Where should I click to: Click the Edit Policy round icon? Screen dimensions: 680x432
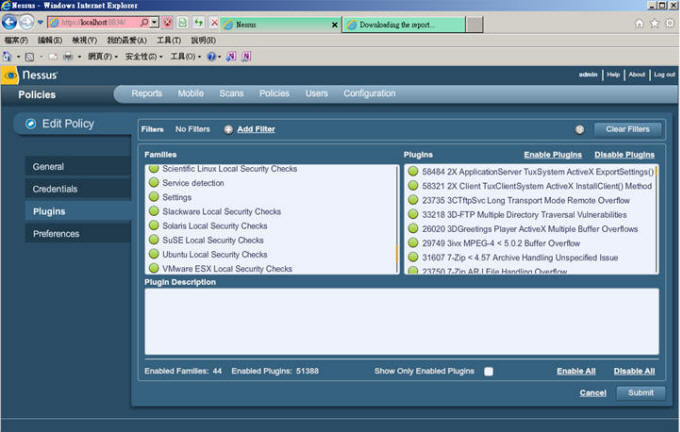(30, 124)
